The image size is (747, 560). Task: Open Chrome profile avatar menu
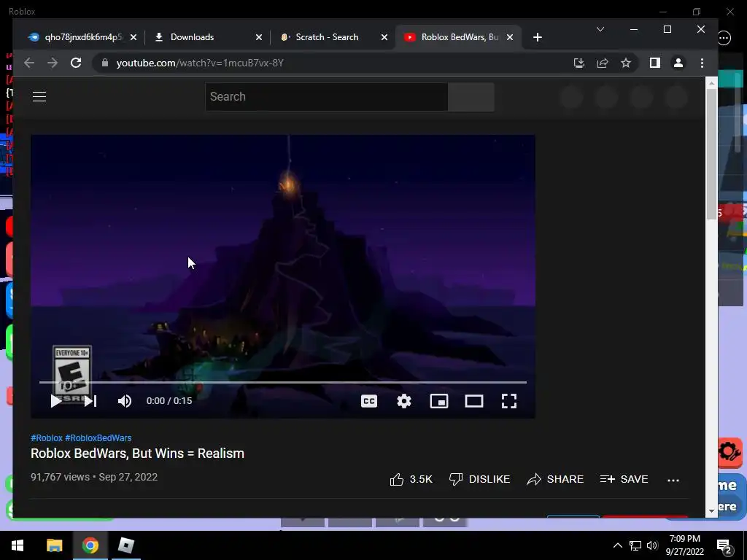click(x=678, y=63)
